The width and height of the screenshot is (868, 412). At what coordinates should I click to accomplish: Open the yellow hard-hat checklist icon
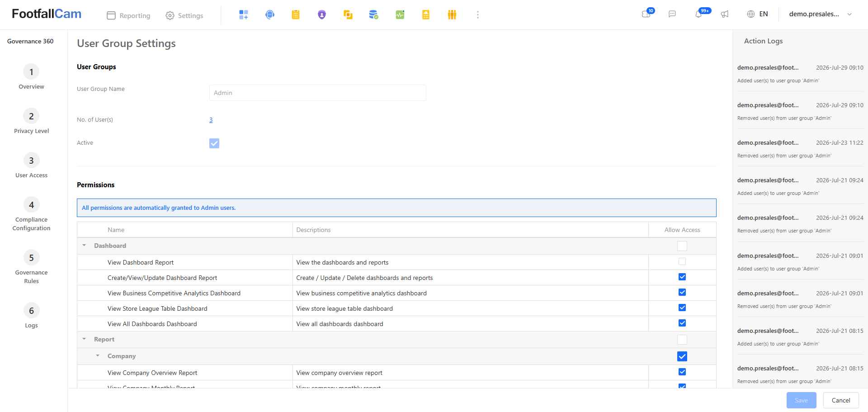pyautogui.click(x=426, y=15)
